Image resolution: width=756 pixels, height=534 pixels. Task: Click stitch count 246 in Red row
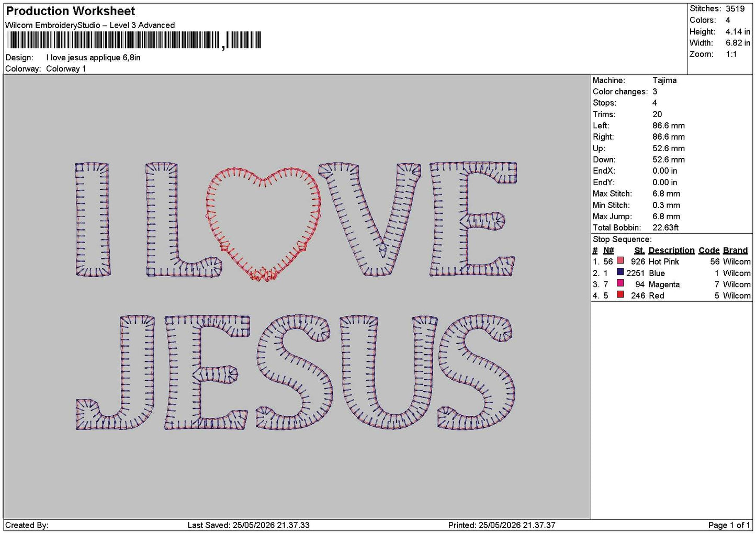tap(638, 296)
